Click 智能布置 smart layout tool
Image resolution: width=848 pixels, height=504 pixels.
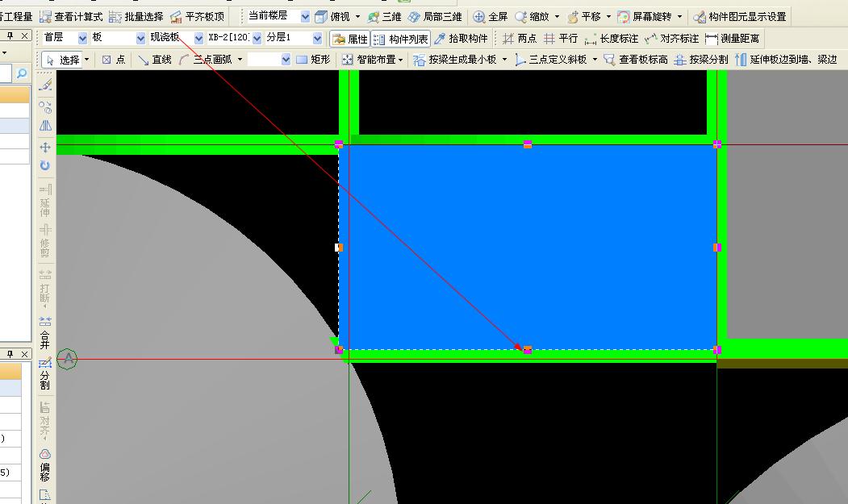370,60
